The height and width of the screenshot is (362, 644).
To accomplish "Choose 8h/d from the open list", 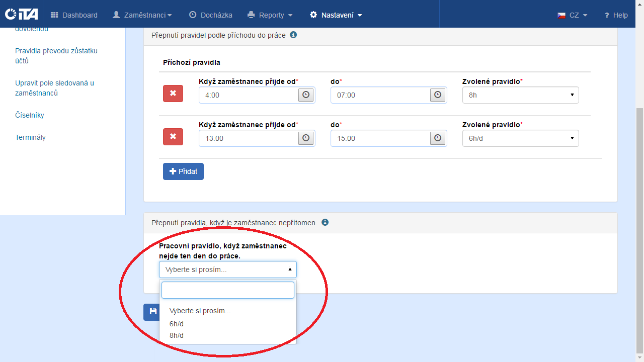I will [x=177, y=335].
